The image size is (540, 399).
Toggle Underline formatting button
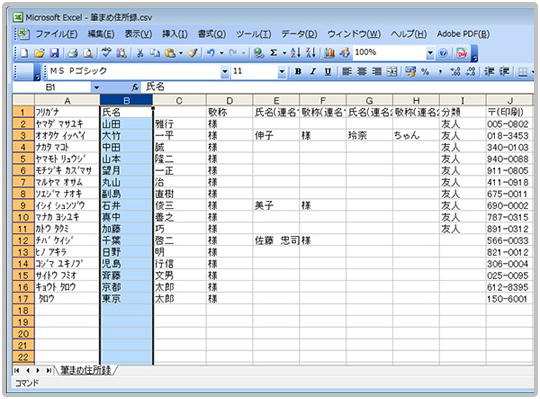328,72
